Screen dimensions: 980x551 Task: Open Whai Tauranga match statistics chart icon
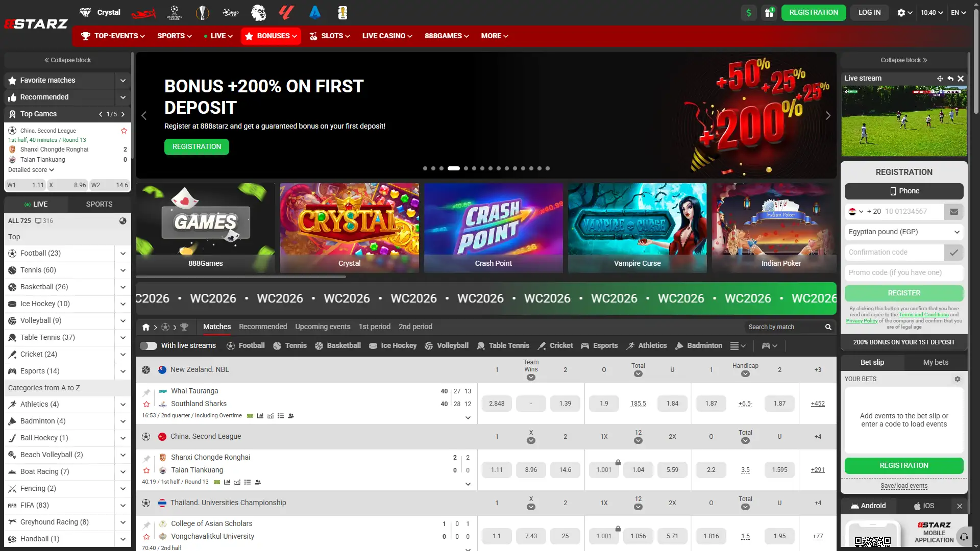pyautogui.click(x=260, y=416)
